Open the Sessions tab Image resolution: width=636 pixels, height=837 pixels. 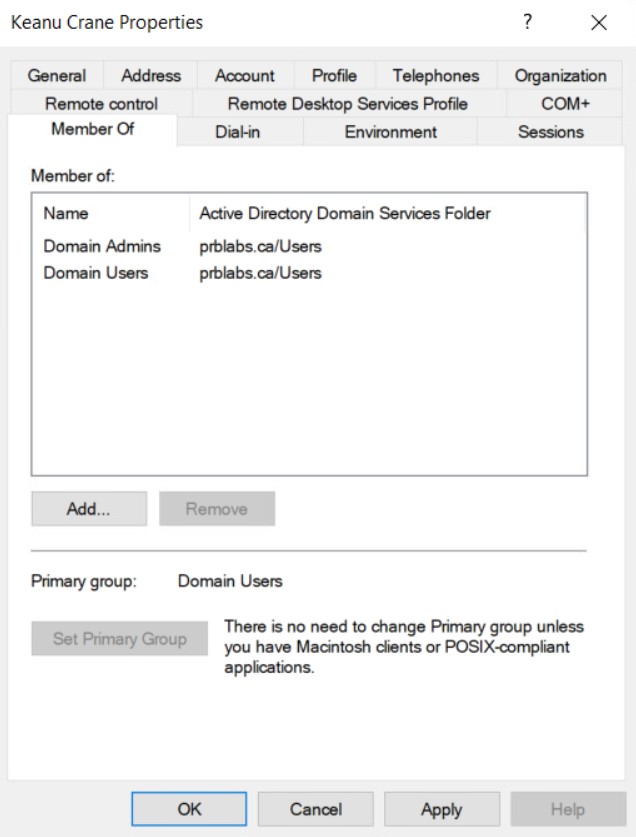coord(550,132)
